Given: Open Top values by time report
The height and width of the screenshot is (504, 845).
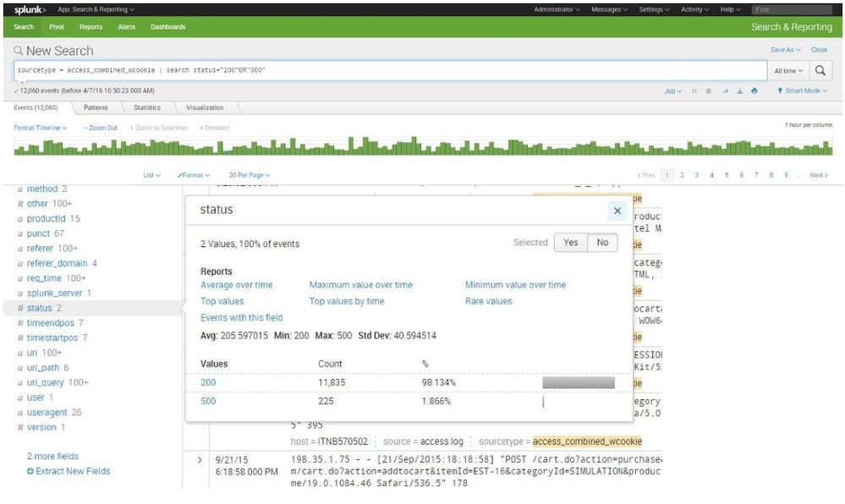Looking at the screenshot, I should (347, 301).
